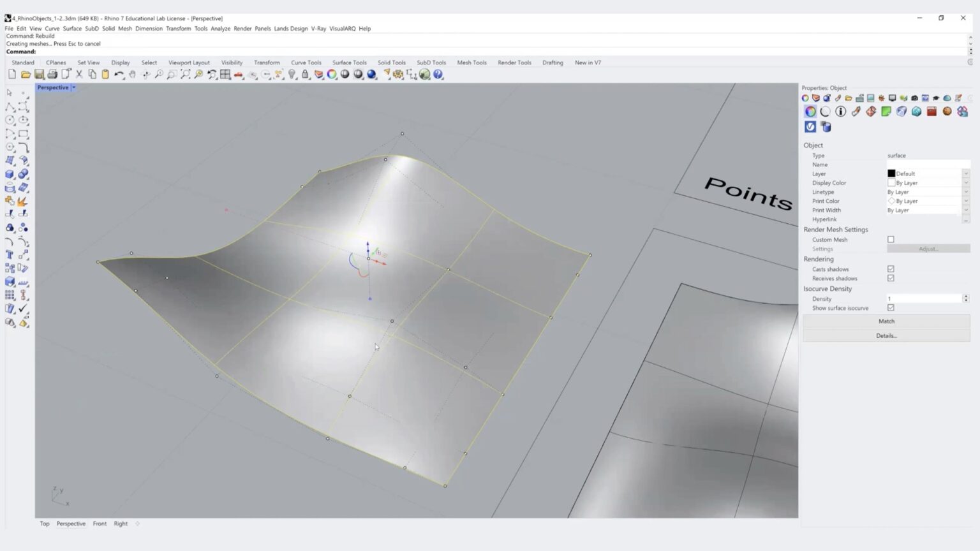Click the red car Set View icon
980x551 pixels.
point(239,75)
